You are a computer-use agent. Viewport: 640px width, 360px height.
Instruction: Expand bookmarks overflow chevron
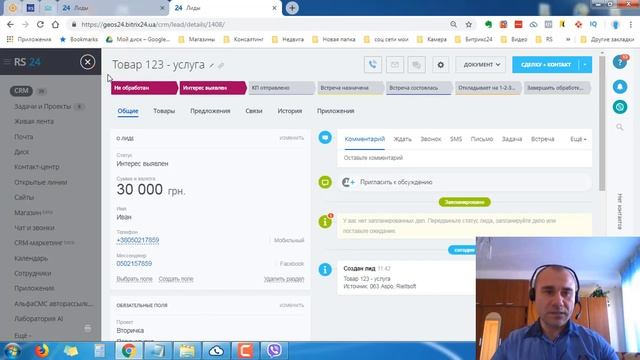(567, 39)
